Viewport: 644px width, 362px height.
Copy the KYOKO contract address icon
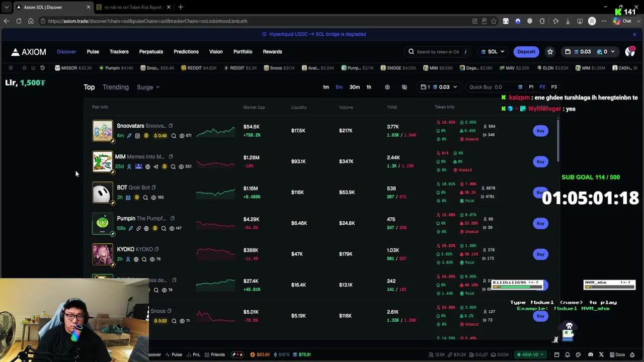point(156,249)
